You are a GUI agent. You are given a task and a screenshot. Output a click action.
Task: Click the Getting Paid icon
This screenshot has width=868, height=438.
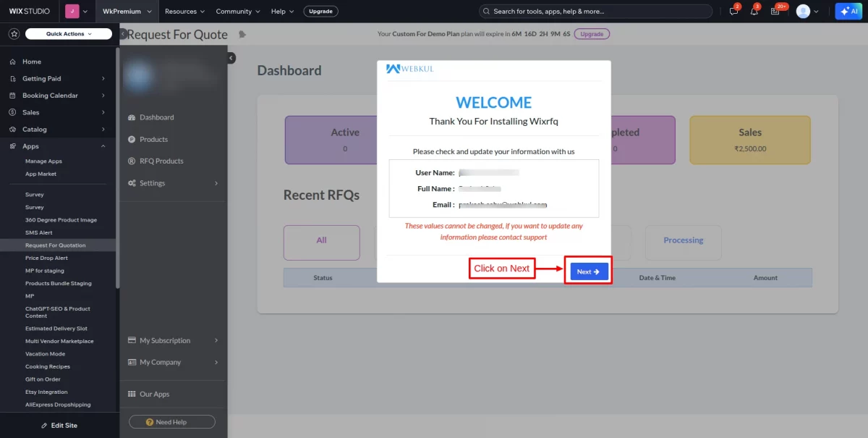tap(13, 78)
